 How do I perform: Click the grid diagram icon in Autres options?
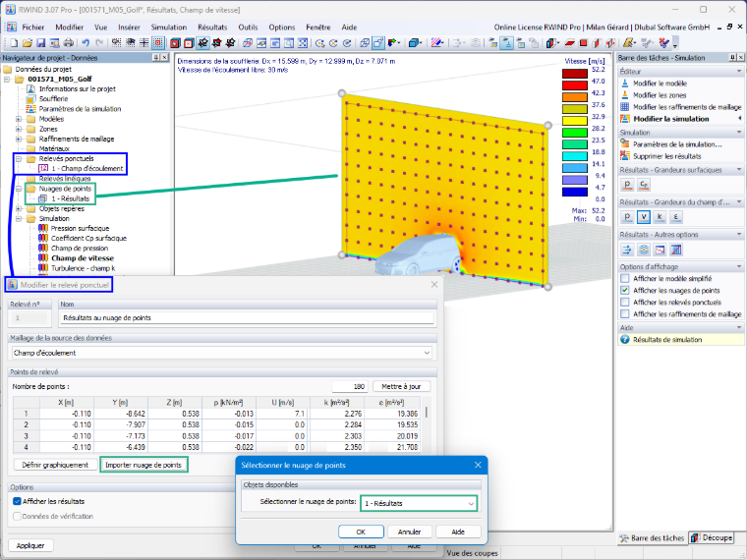(675, 249)
